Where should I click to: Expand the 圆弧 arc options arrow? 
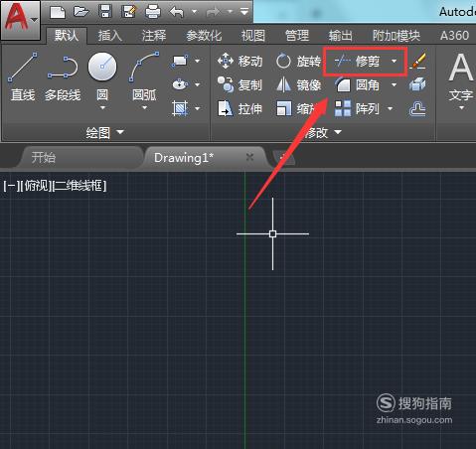pos(144,107)
